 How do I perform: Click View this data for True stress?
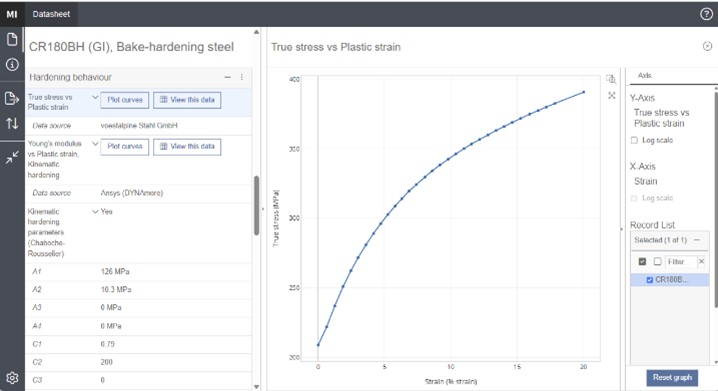coord(187,100)
